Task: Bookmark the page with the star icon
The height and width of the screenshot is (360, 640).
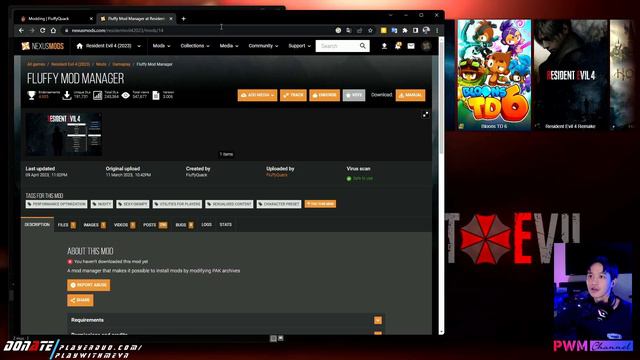Action: point(370,30)
